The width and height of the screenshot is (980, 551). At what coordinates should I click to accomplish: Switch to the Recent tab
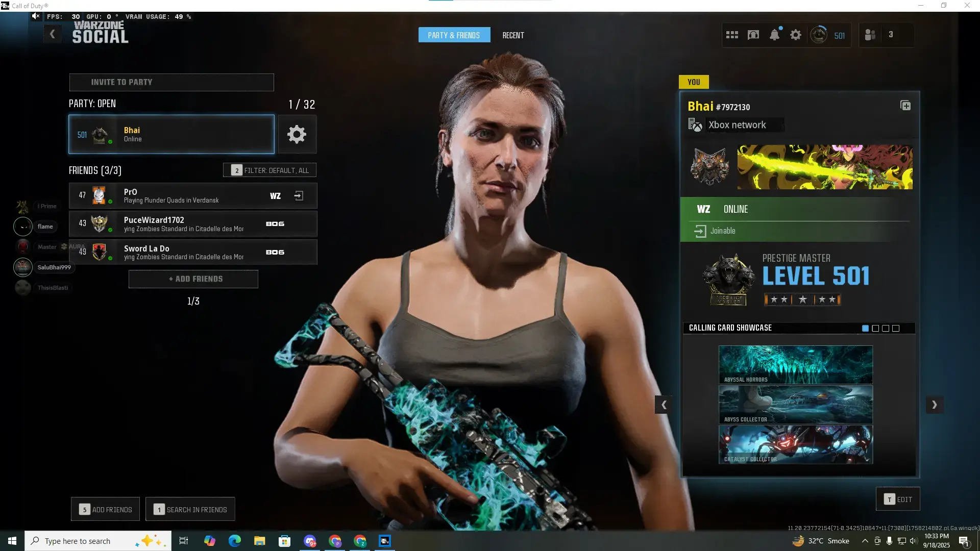513,35
